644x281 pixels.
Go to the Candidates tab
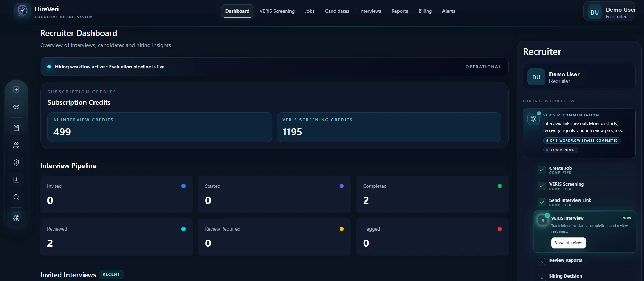point(337,11)
